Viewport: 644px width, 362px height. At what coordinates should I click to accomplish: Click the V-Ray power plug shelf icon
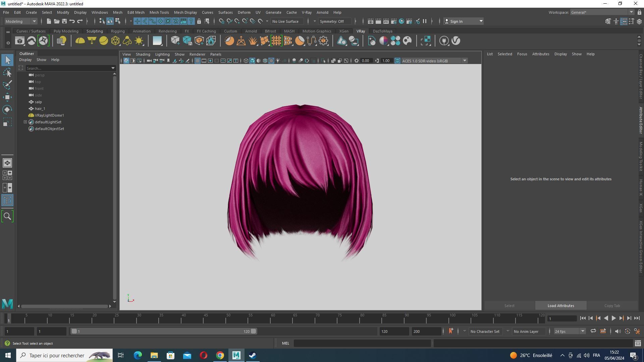tap(444, 41)
